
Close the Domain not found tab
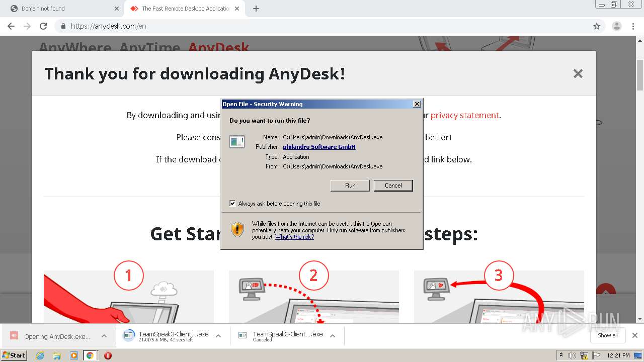click(116, 9)
